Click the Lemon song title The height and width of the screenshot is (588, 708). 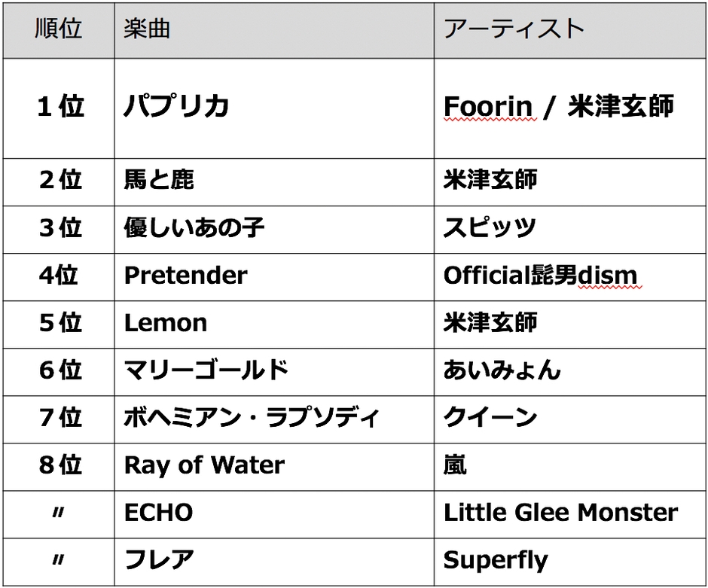166,323
